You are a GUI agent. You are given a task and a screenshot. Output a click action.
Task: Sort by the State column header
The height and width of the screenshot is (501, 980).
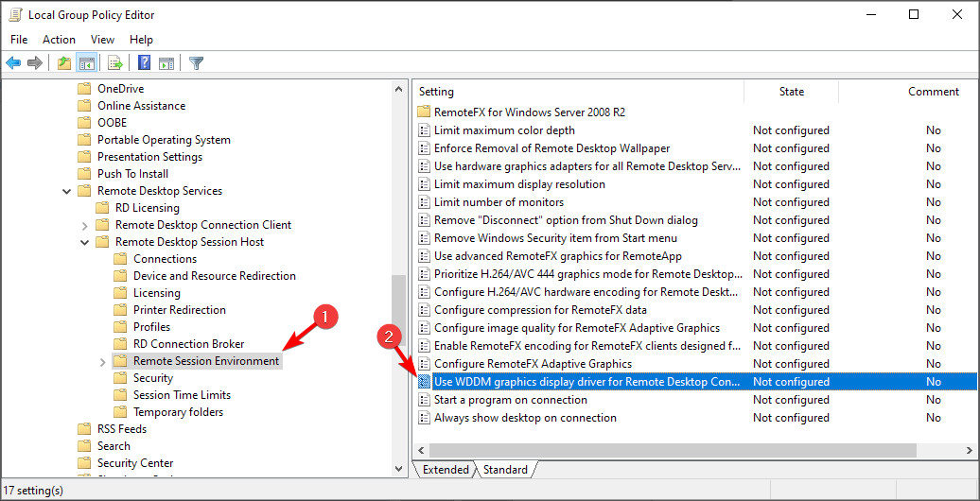[x=791, y=91]
